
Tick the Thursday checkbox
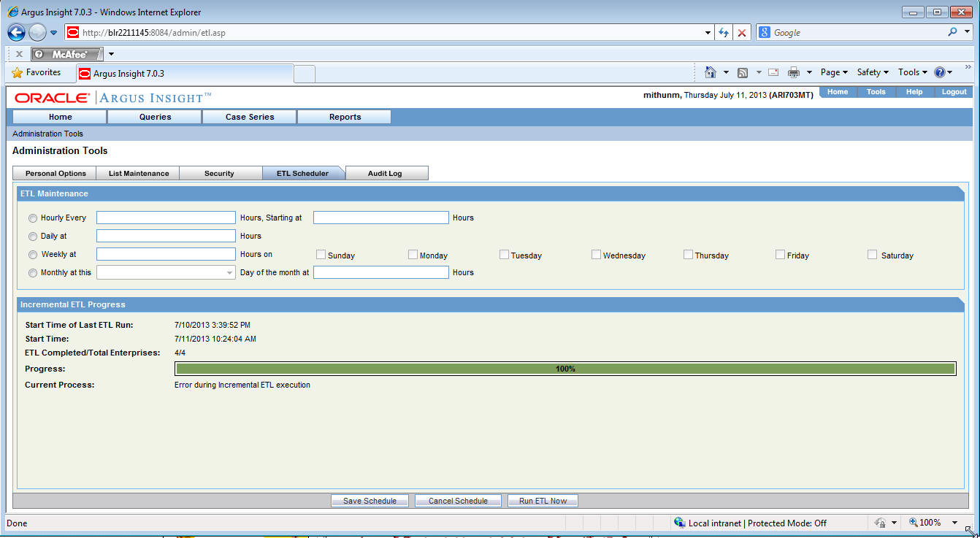point(688,255)
